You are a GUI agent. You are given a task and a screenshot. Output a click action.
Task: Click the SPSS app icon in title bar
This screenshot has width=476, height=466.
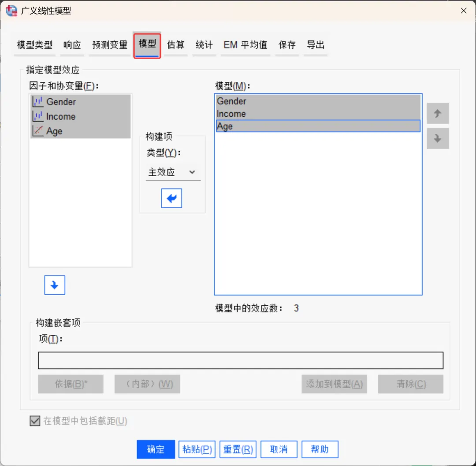click(x=11, y=11)
